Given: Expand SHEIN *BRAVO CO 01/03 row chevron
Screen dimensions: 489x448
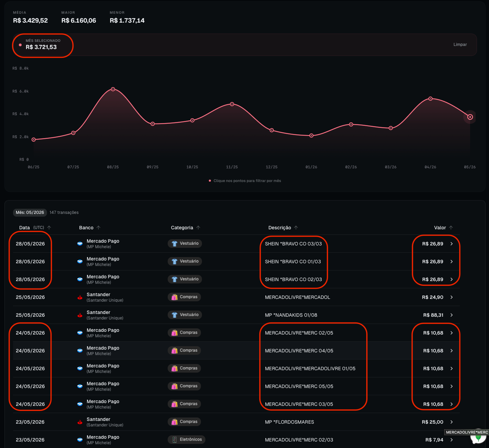Looking at the screenshot, I should [x=452, y=262].
